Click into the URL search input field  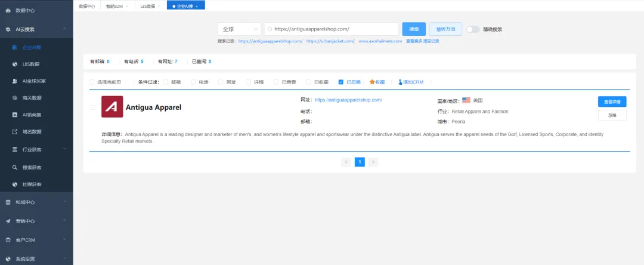pyautogui.click(x=332, y=29)
